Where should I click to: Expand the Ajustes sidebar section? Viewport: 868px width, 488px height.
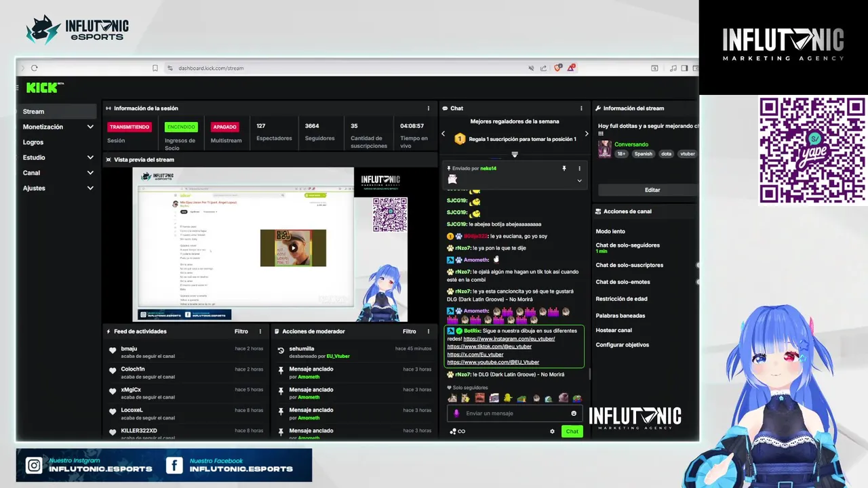coord(90,188)
